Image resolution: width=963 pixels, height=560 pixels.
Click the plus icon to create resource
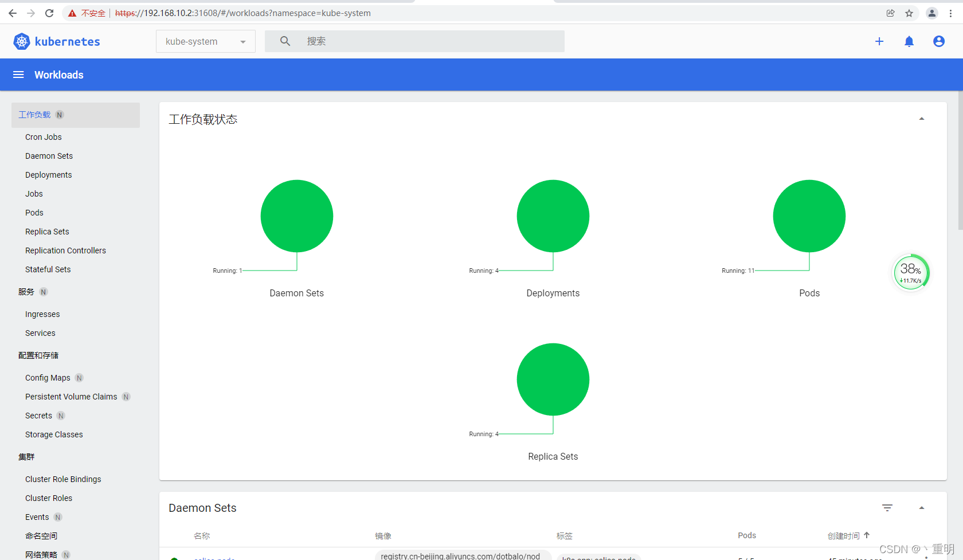(879, 41)
